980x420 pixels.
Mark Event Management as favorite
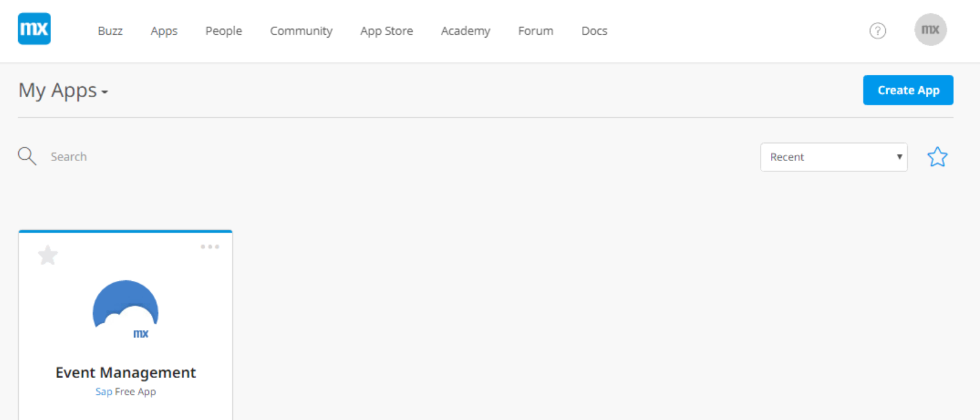[47, 255]
